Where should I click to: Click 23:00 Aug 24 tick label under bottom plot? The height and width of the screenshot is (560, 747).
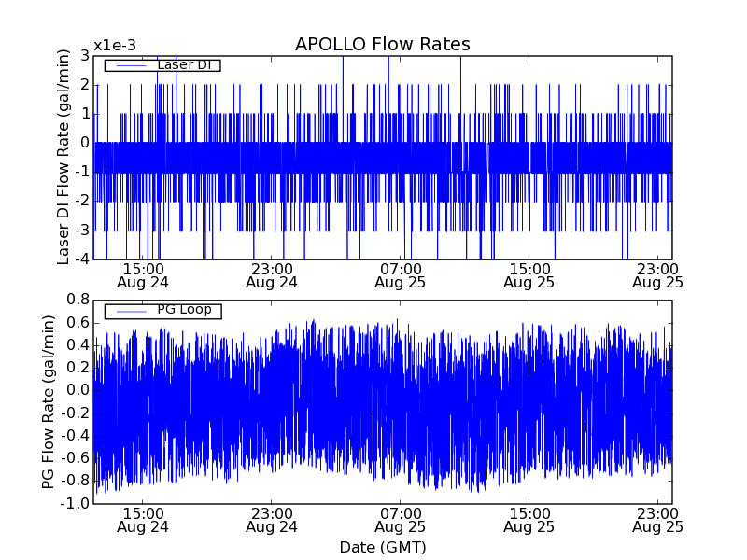coord(272,519)
